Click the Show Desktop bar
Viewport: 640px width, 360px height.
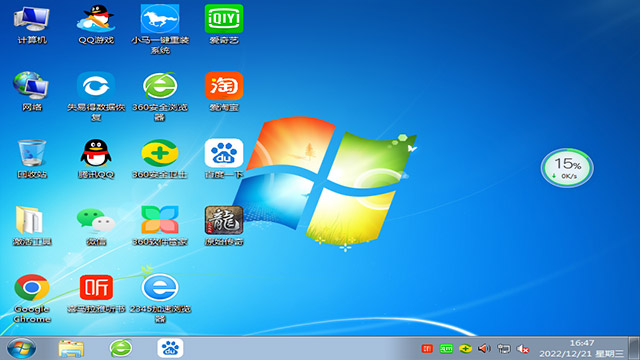click(634, 348)
